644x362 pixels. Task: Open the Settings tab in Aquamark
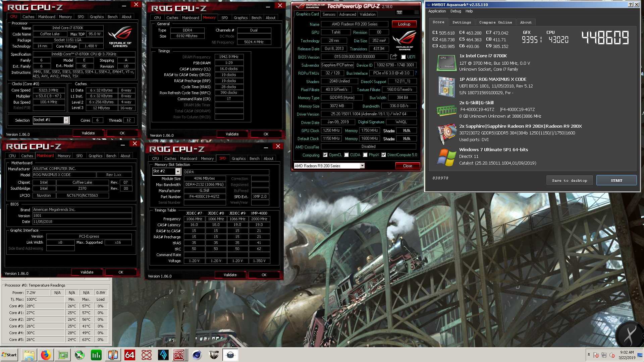click(x=462, y=22)
